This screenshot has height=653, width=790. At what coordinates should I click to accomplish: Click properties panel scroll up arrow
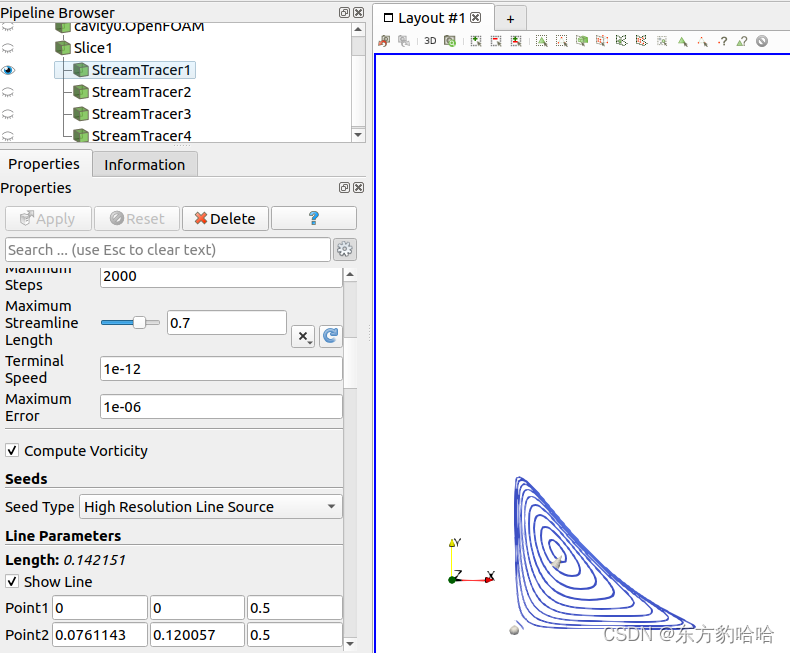pyautogui.click(x=350, y=275)
